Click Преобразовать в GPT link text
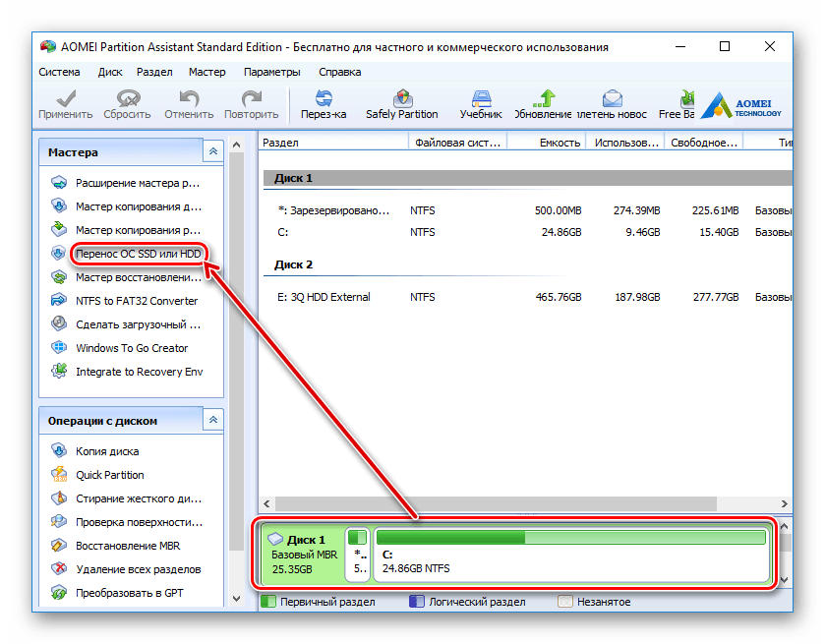Image resolution: width=825 pixels, height=644 pixels. (130, 593)
